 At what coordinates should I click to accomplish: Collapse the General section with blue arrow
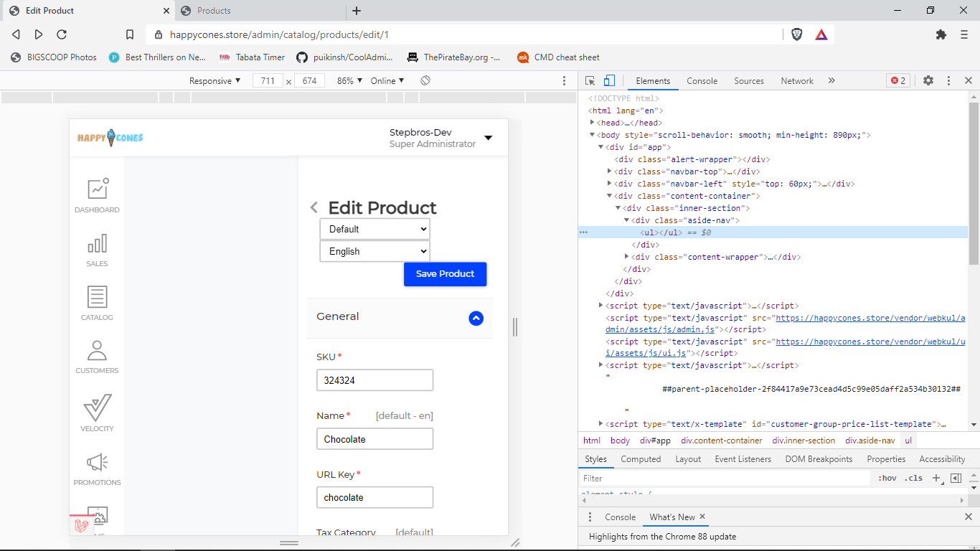click(x=476, y=318)
